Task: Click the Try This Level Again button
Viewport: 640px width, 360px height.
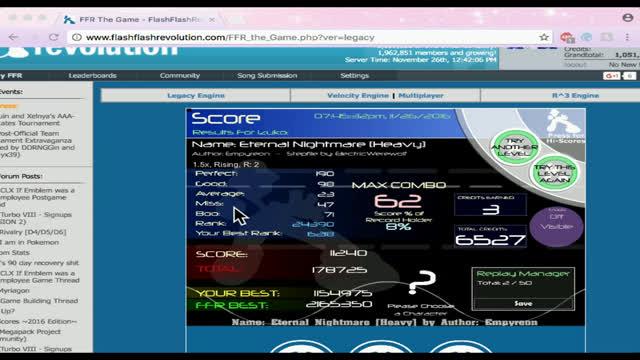Action: (554, 173)
